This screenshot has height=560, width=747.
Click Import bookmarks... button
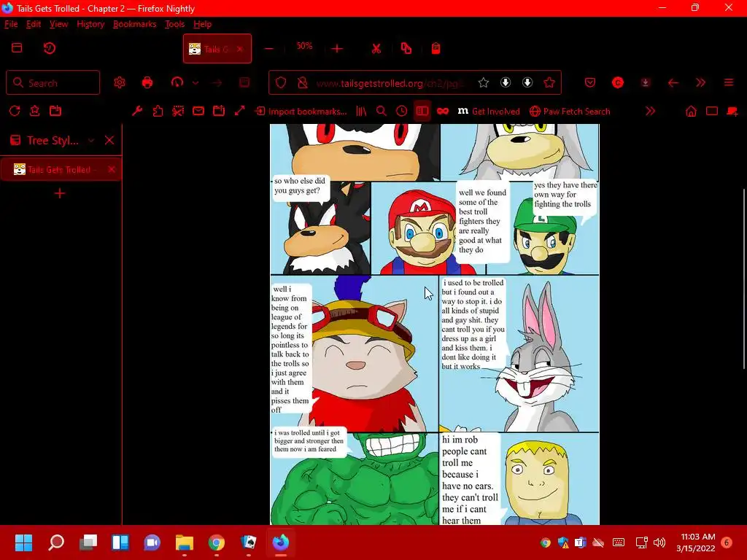[301, 112]
